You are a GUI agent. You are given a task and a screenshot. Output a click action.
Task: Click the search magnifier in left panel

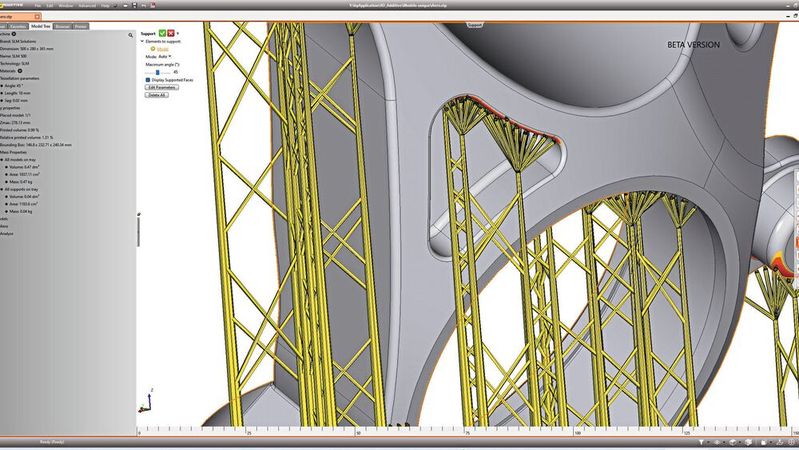(130, 35)
